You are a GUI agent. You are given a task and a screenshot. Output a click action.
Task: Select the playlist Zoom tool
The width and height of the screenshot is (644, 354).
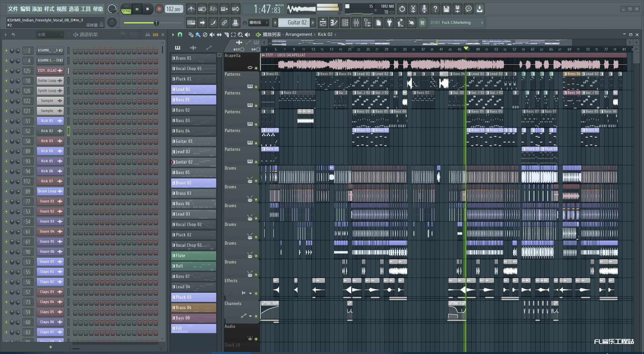(240, 35)
